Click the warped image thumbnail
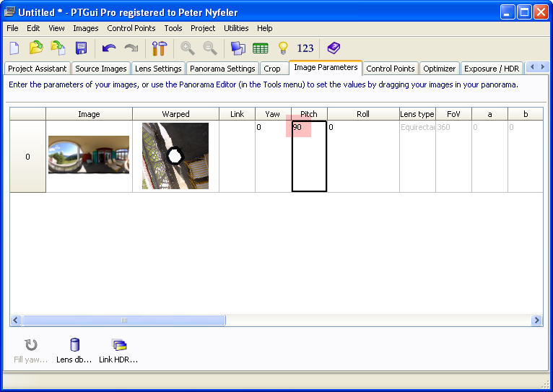The image size is (553, 392). [175, 156]
